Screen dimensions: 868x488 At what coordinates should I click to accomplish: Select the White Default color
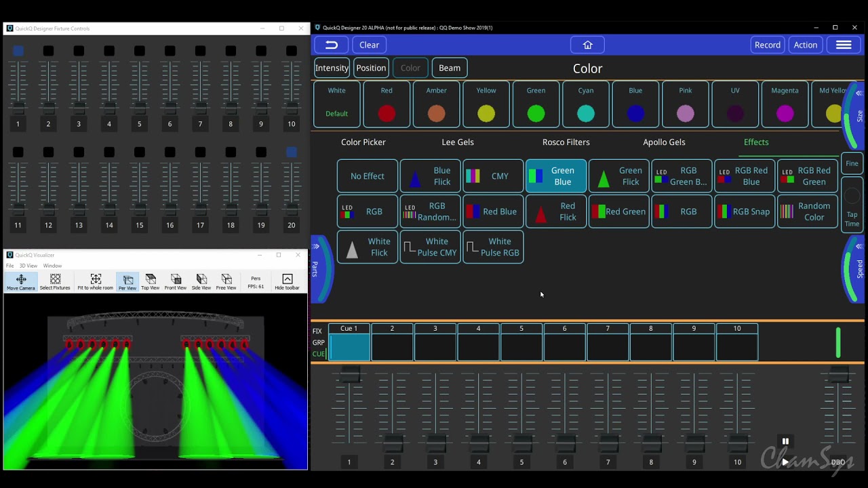tap(336, 104)
